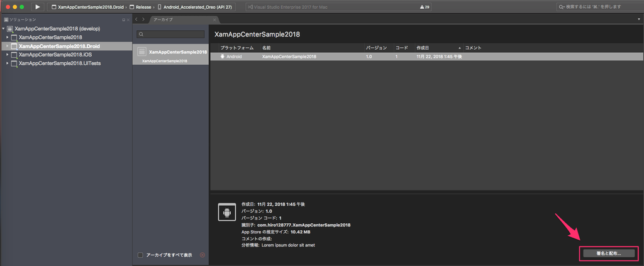Select XamAppCenterSample2018 in the archive list

pyautogui.click(x=170, y=55)
